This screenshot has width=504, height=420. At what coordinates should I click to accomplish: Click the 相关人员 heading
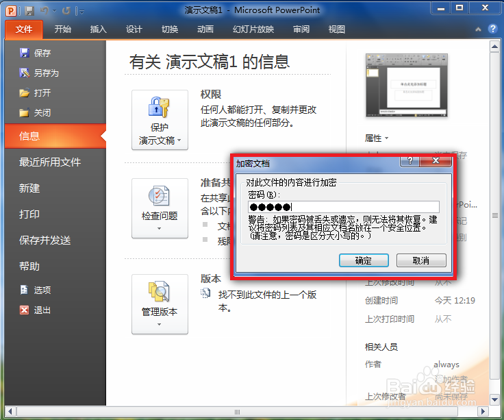(x=381, y=347)
